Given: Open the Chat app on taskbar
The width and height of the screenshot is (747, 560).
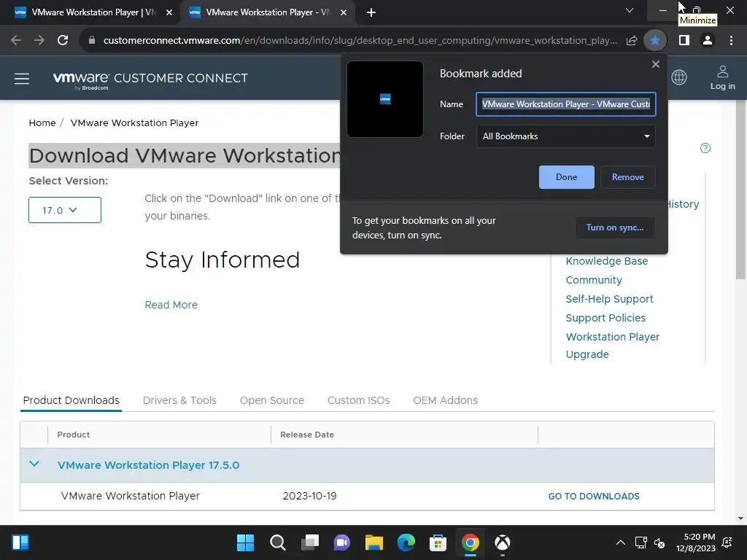Looking at the screenshot, I should [x=341, y=542].
